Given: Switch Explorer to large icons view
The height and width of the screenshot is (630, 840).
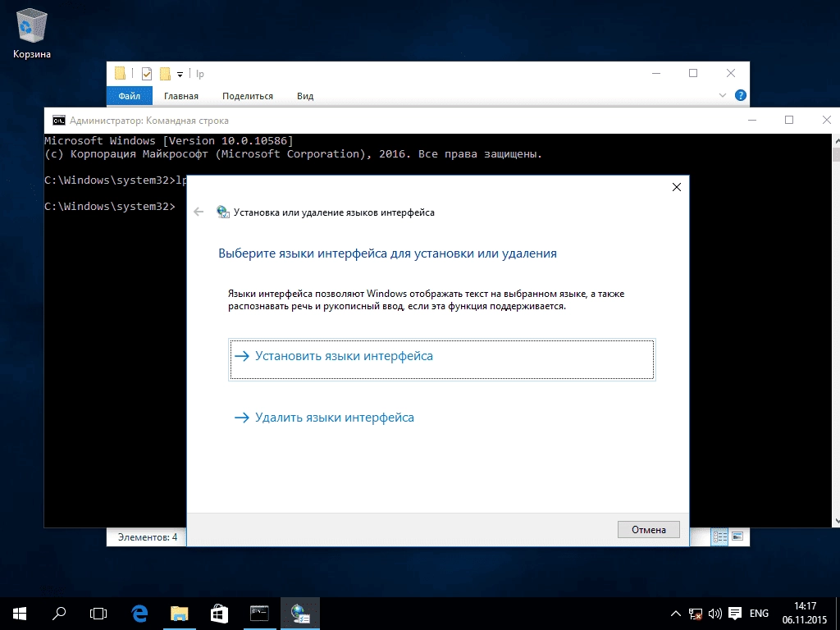Looking at the screenshot, I should 737,536.
